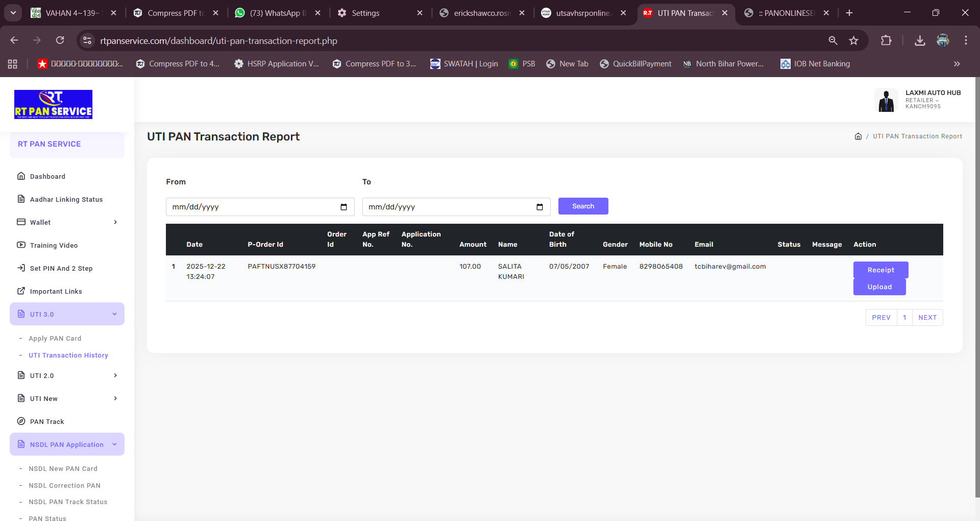Screen dimensions: 980x521
Task: Open the From date calendar picker icon
Action: [344, 207]
